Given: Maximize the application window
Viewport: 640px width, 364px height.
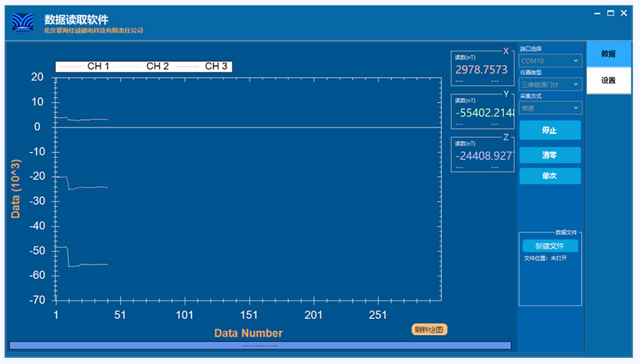Looking at the screenshot, I should (x=610, y=13).
